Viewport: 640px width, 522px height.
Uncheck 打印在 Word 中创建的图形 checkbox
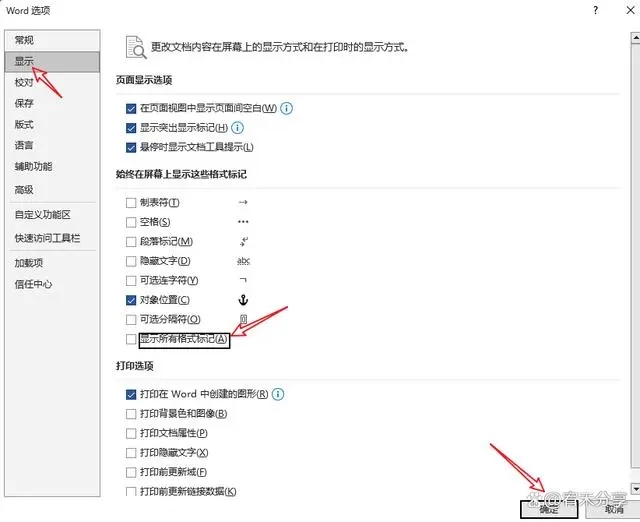click(x=131, y=395)
